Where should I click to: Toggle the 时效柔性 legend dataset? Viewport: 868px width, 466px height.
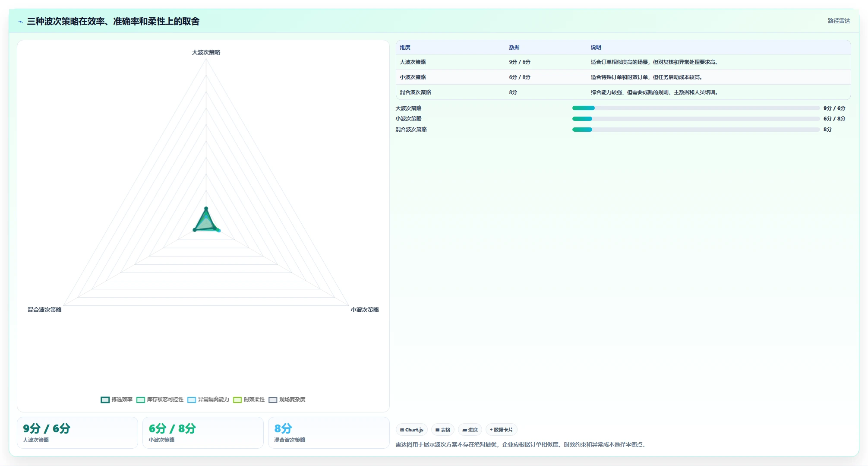coord(249,399)
